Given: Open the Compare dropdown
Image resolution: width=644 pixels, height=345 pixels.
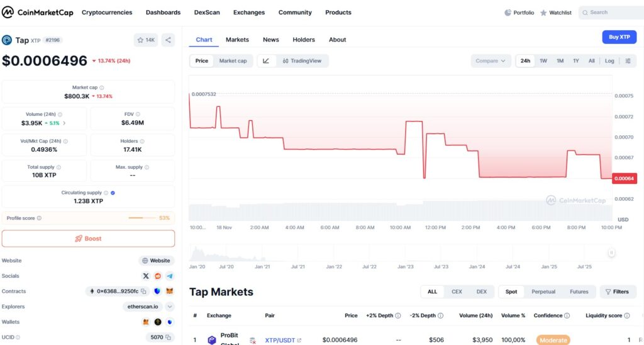Looking at the screenshot, I should pos(491,61).
